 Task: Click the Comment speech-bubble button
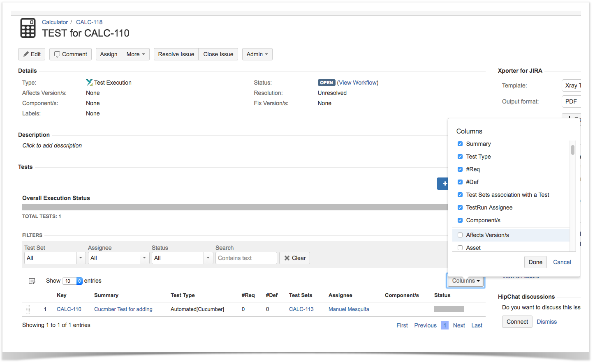click(x=70, y=54)
